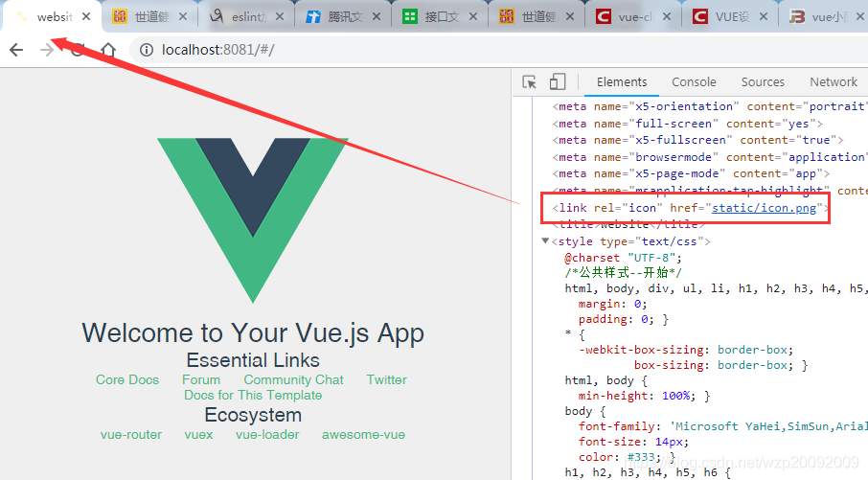The width and height of the screenshot is (868, 480).
Task: Click 'Welcome to Your Vue.js App' heading
Action: click(x=253, y=332)
